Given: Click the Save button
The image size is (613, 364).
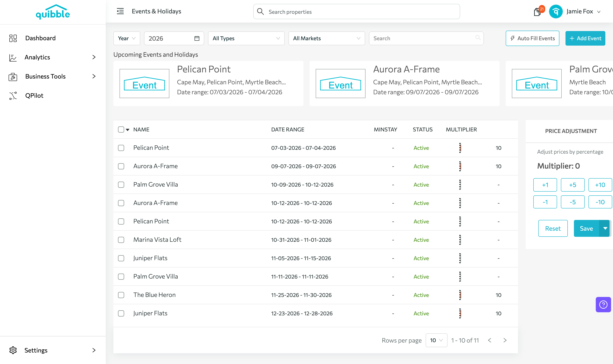Looking at the screenshot, I should (587, 228).
